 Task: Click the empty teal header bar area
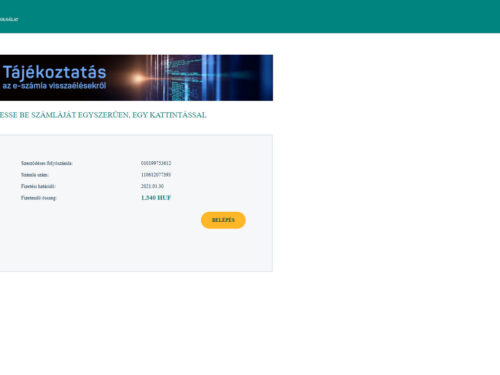coord(267,17)
